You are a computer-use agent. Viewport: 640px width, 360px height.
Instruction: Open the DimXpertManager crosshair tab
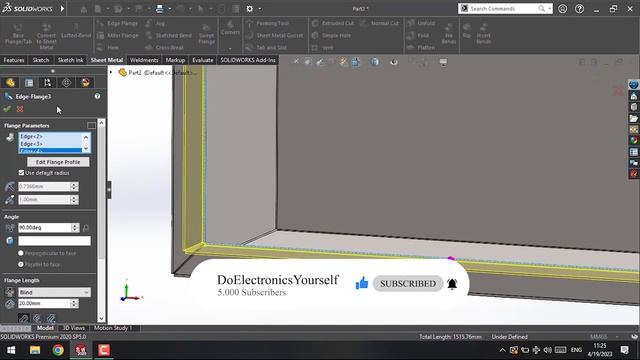67,82
